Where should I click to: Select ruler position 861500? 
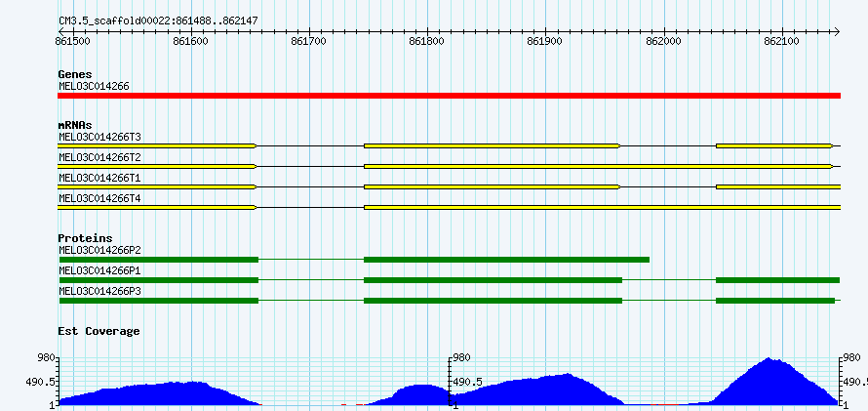(72, 41)
